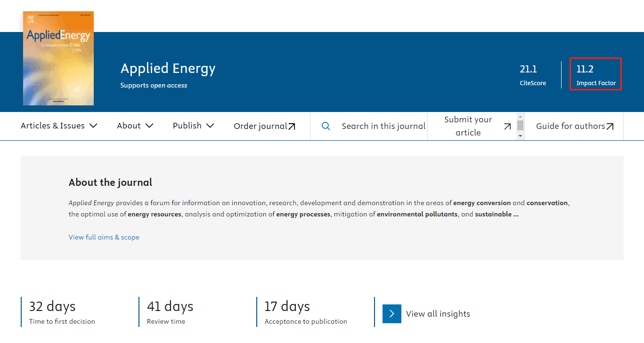Click the Supports open access text
This screenshot has height=343, width=644.
point(154,86)
